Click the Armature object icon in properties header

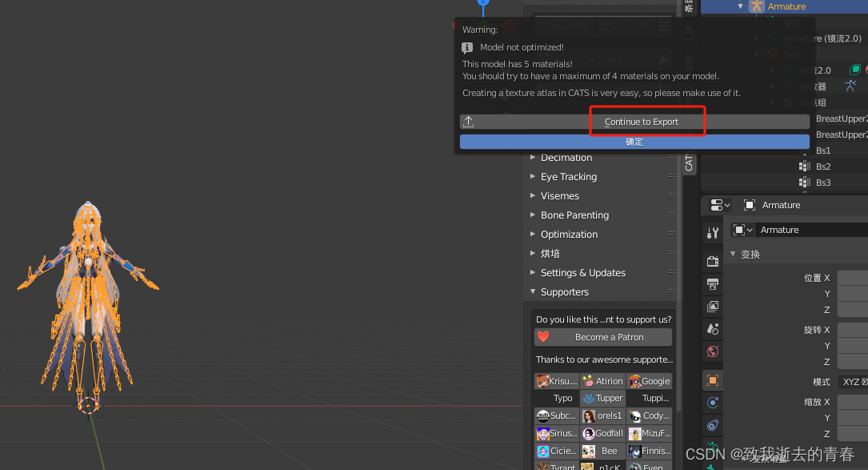(x=750, y=205)
